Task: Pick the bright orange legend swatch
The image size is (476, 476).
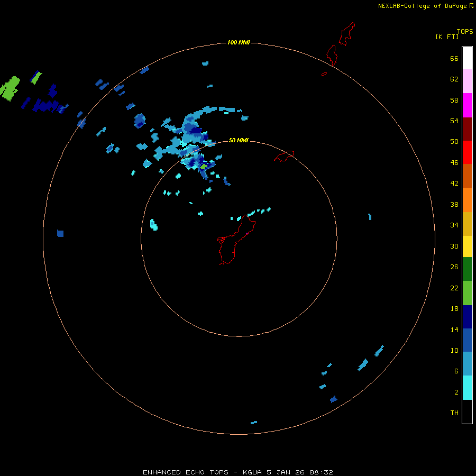Action: tap(467, 200)
